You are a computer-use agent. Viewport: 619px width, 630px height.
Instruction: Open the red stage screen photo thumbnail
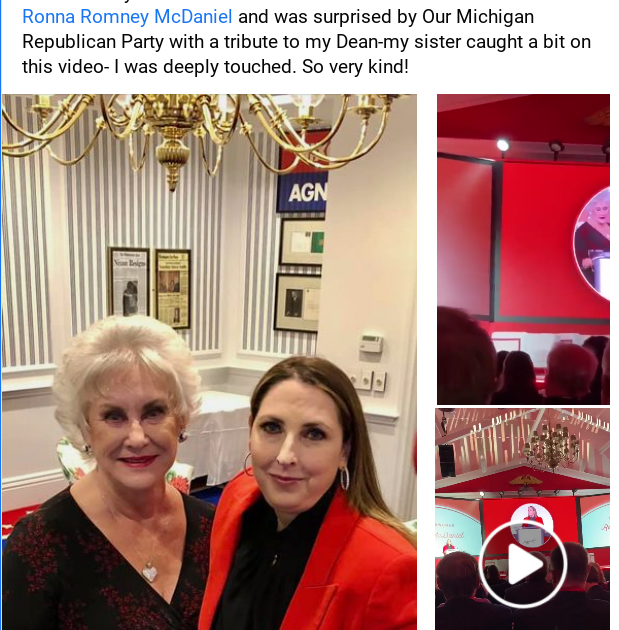click(x=523, y=249)
